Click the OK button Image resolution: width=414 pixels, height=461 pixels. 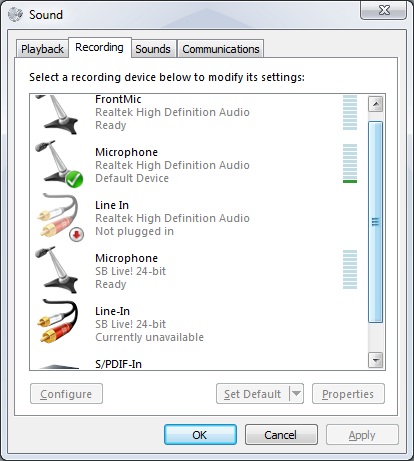(x=200, y=435)
